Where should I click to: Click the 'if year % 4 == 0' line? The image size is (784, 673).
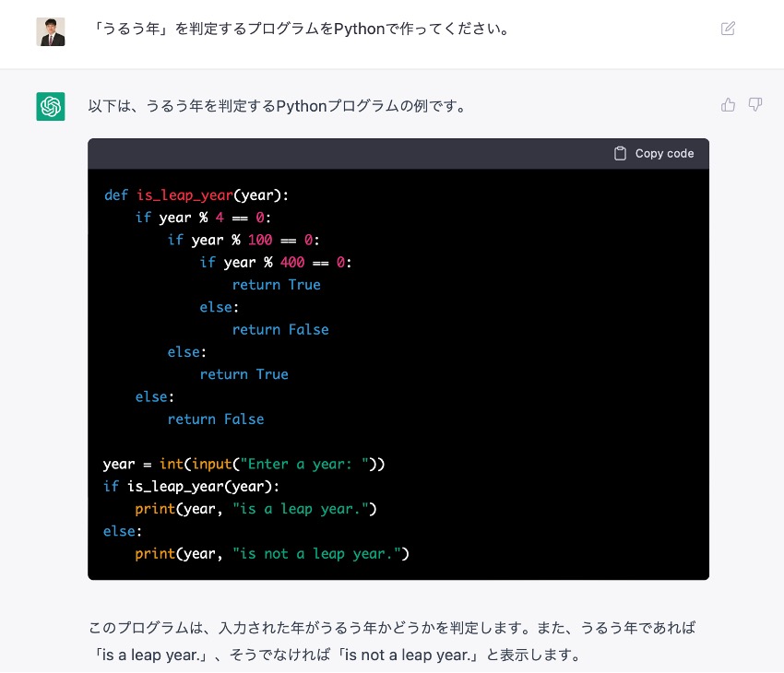[x=203, y=218]
